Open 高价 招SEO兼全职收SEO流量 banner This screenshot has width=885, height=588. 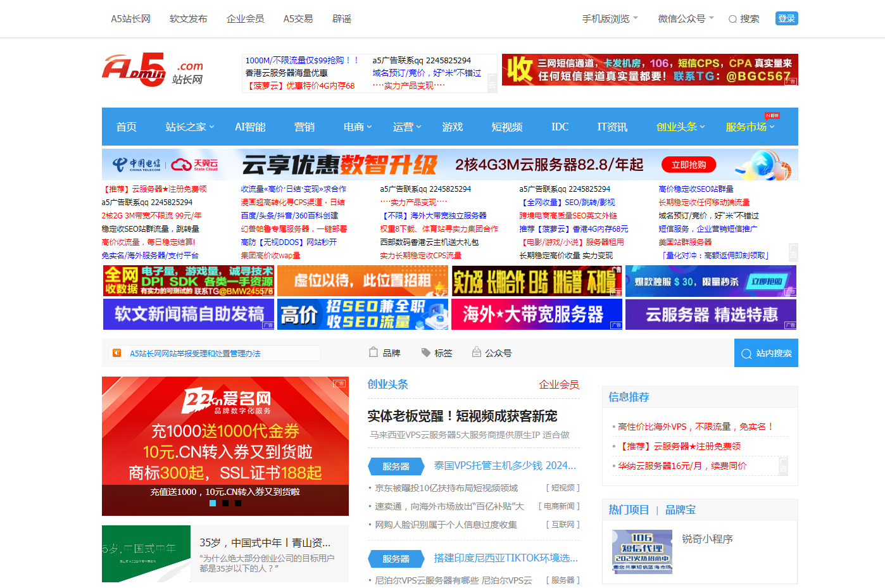[x=363, y=314]
